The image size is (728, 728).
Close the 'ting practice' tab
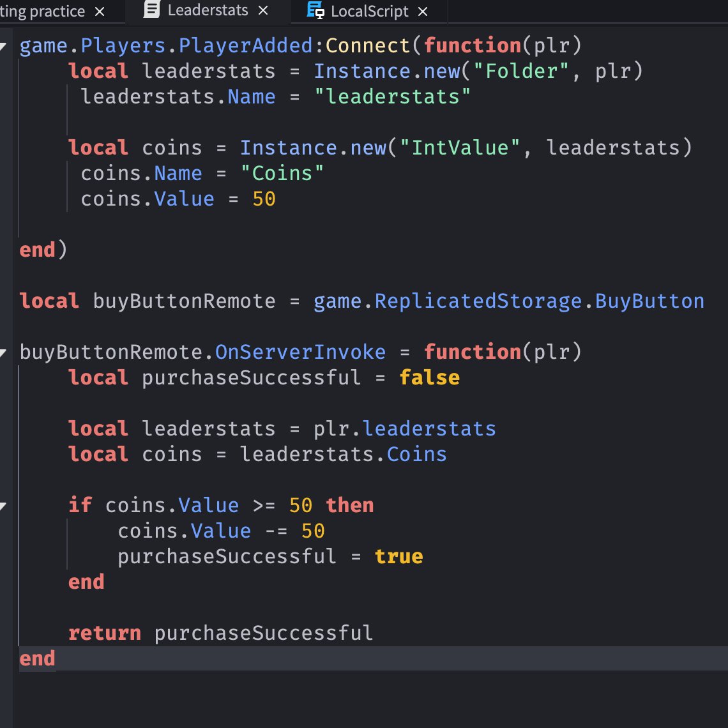tap(100, 11)
